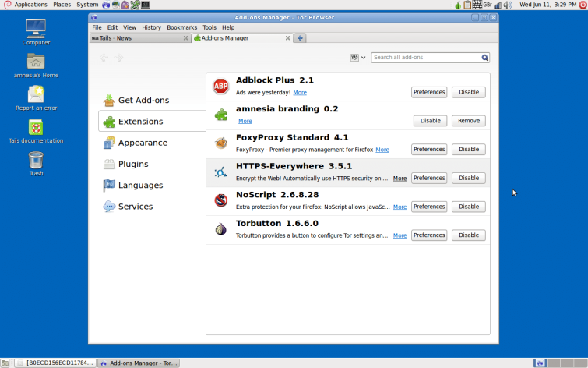Click the red power shutdown icon
The width and height of the screenshot is (588, 368).
pyautogui.click(x=583, y=5)
